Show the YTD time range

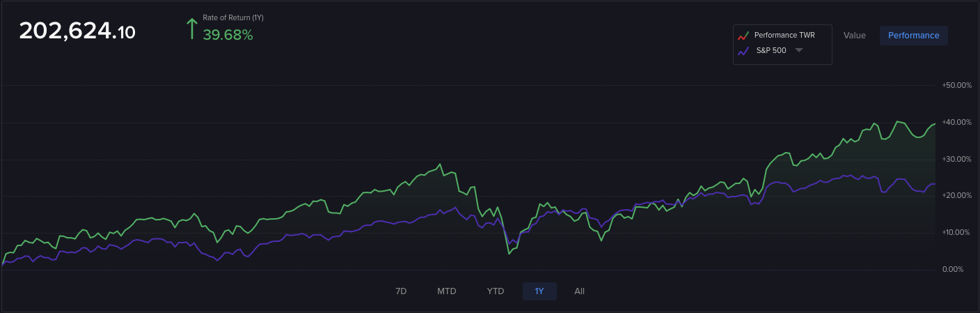[x=495, y=291]
